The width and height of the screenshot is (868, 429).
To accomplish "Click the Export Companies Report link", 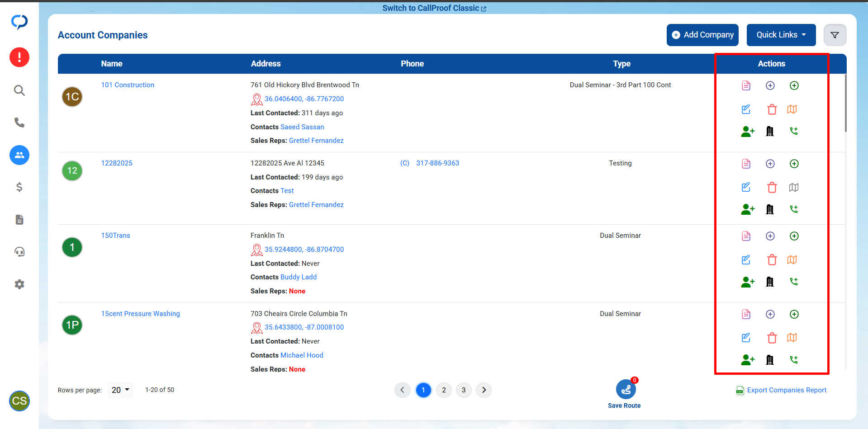I will pos(781,390).
